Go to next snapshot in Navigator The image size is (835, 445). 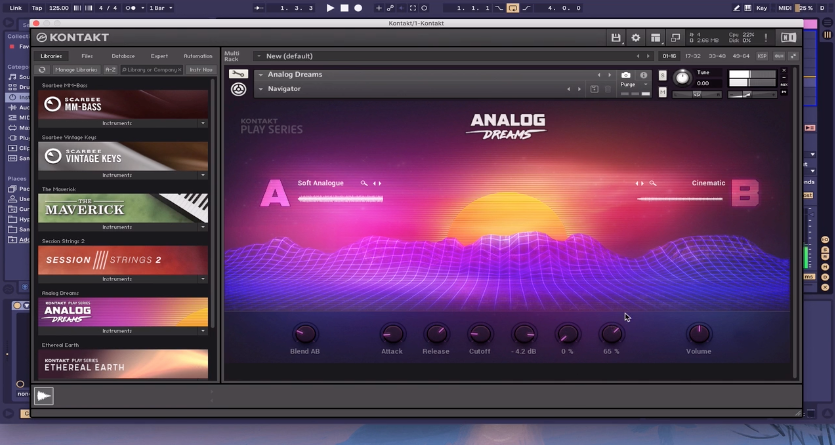579,89
